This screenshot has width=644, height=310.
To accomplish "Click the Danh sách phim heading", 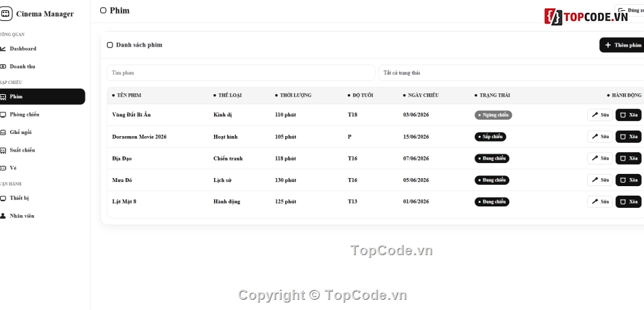I will [139, 45].
